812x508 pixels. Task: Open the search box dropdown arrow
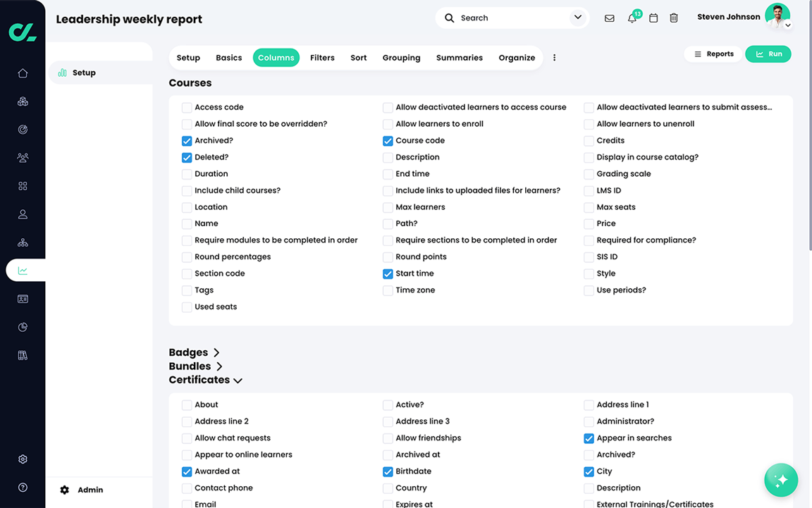click(x=578, y=18)
